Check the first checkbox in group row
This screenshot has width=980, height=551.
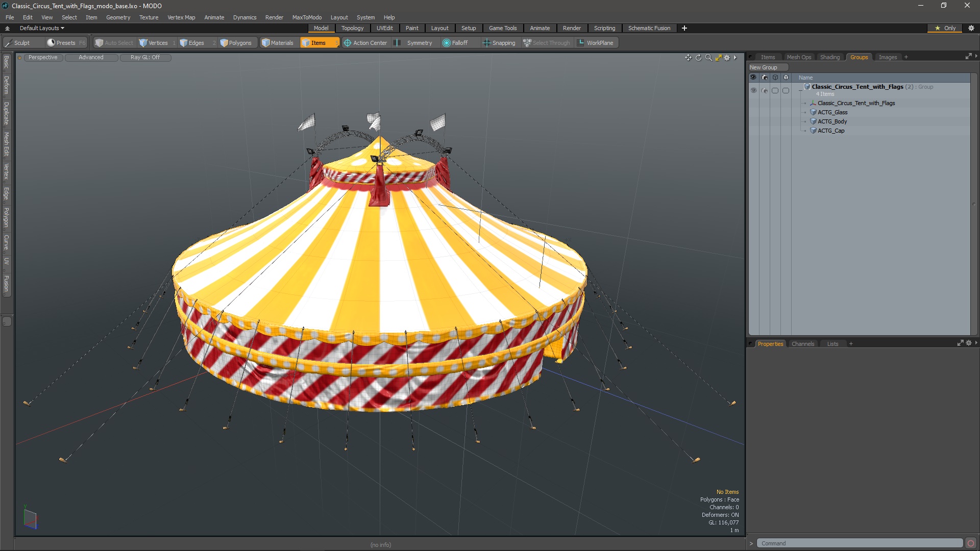click(775, 90)
